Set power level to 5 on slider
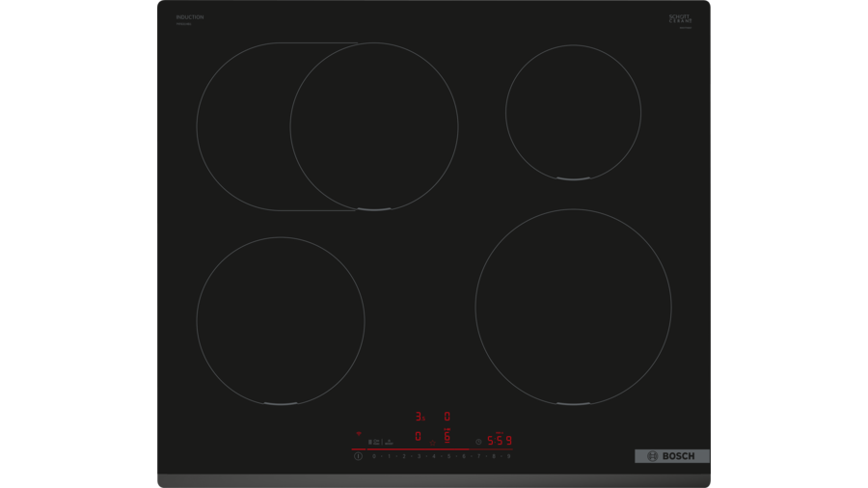Image resolution: width=868 pixels, height=488 pixels. click(x=448, y=456)
